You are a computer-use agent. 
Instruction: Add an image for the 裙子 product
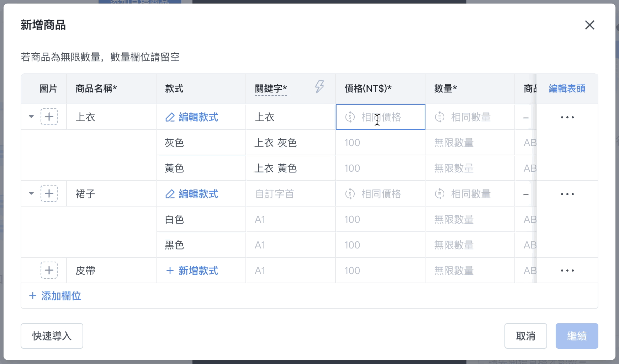(x=49, y=193)
